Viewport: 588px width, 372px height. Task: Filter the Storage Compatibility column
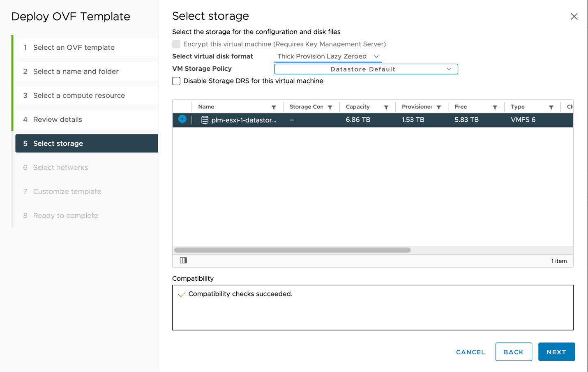330,106
